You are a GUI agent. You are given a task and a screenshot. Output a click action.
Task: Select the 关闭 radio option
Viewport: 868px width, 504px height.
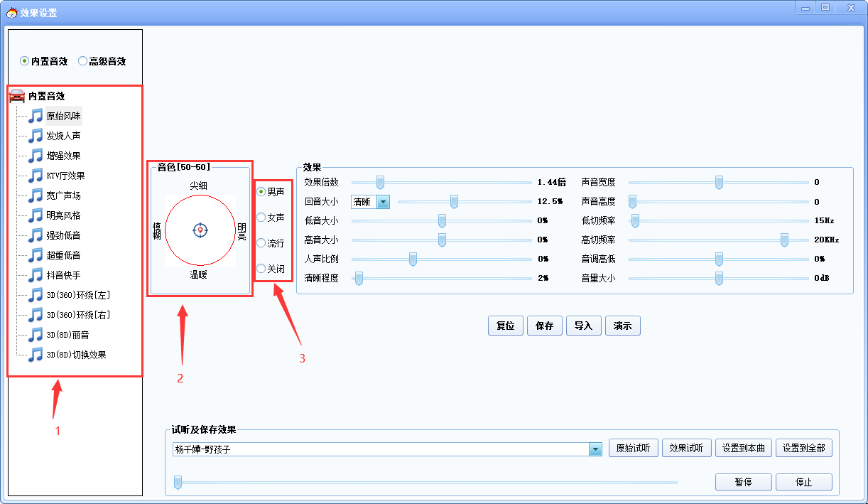[x=261, y=269]
